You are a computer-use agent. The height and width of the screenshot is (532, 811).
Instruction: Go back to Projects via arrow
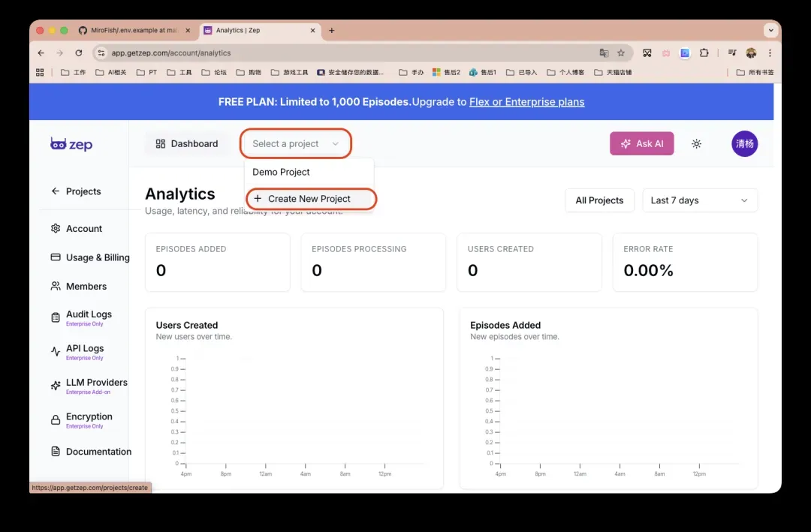tap(56, 191)
